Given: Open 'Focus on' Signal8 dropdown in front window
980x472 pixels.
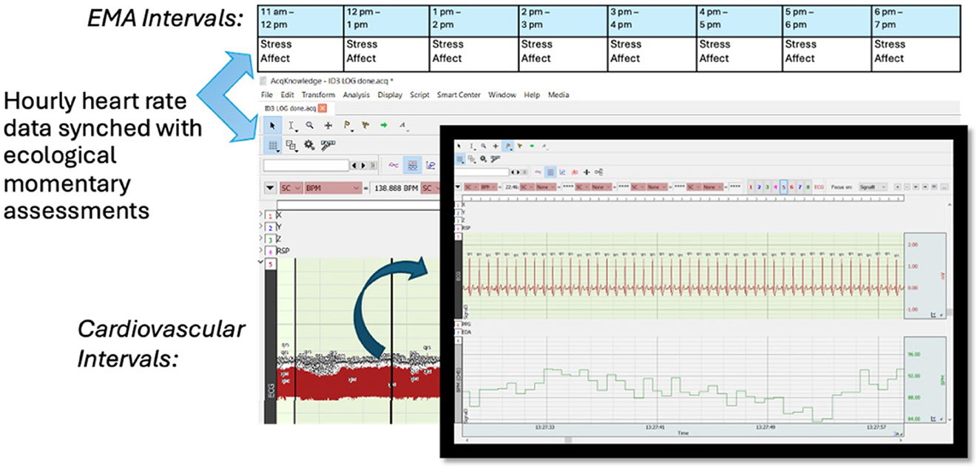Looking at the screenshot, I should point(873,187).
